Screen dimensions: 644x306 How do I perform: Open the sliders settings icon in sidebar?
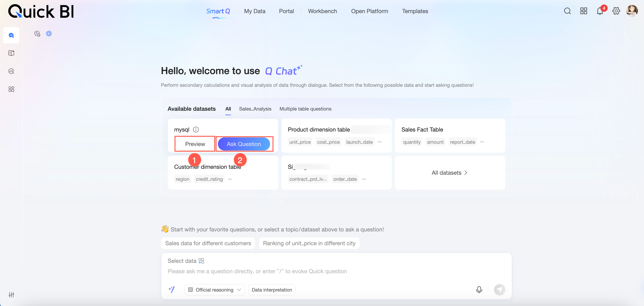pos(11,294)
